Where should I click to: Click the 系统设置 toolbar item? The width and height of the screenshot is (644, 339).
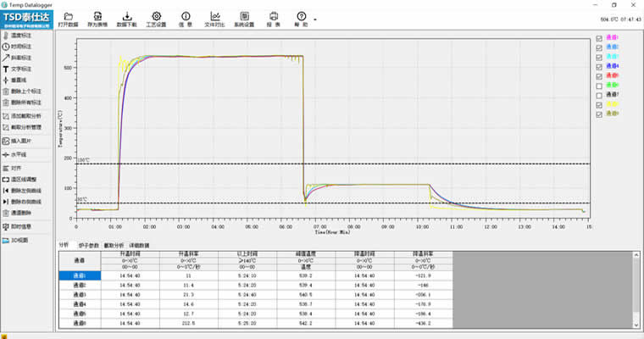coord(244,19)
